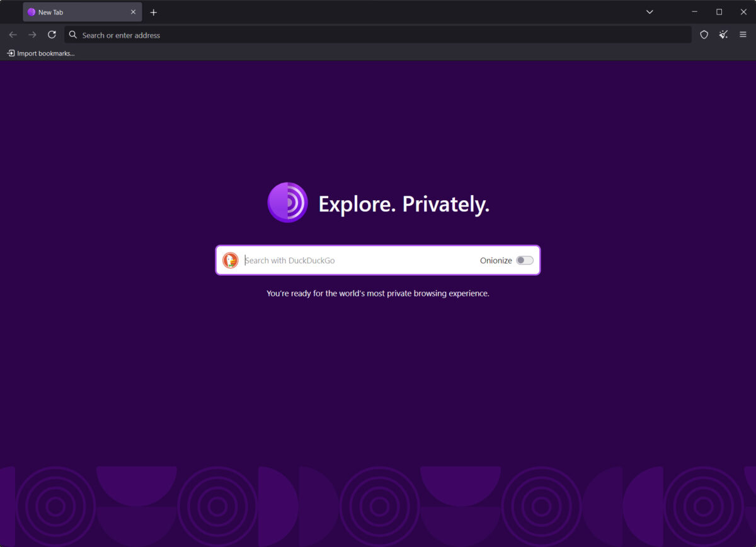This screenshot has height=547, width=756.
Task: Click the DuckDuckGo logo in the search box
Action: pyautogui.click(x=231, y=260)
